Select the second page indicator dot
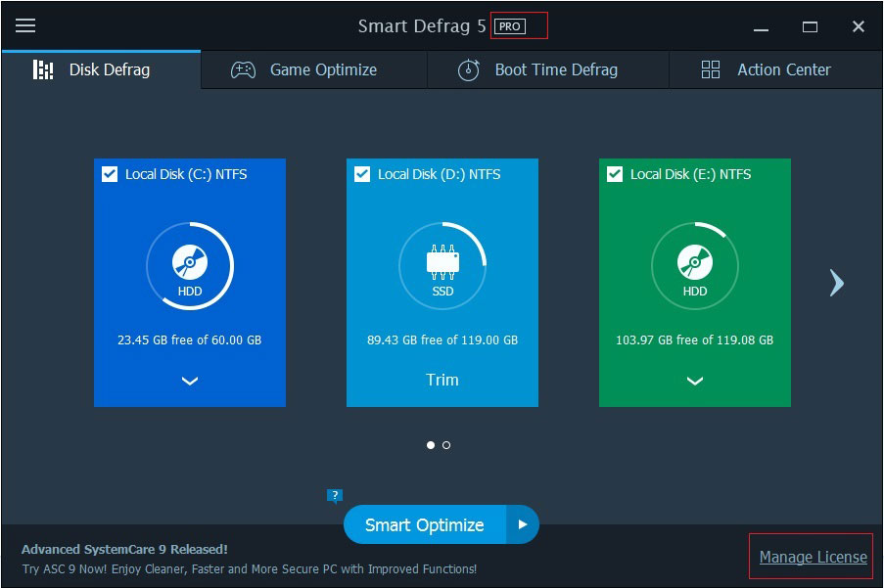The image size is (884, 588). pyautogui.click(x=446, y=445)
